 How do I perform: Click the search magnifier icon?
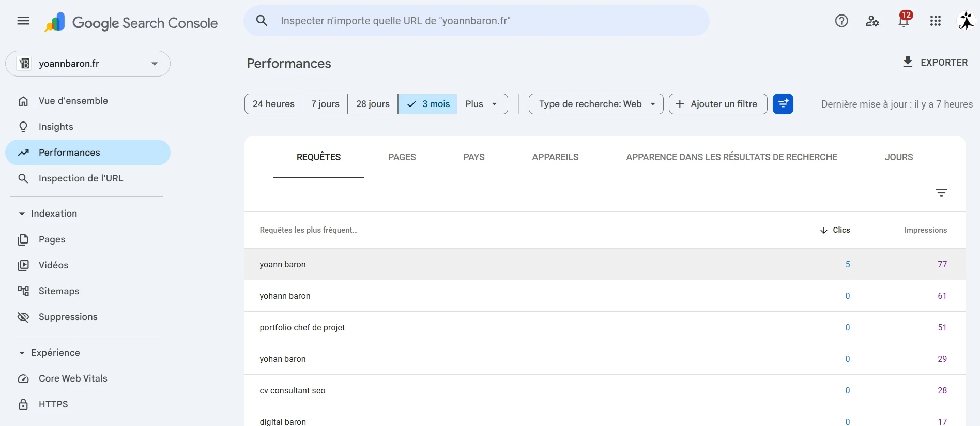(x=262, y=21)
